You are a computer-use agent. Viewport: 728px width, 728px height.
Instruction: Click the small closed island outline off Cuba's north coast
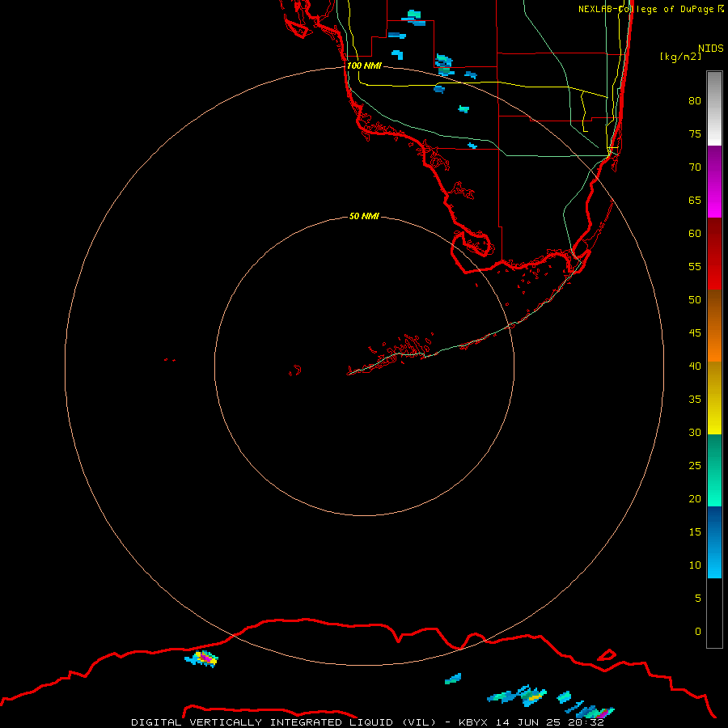pyautogui.click(x=607, y=655)
